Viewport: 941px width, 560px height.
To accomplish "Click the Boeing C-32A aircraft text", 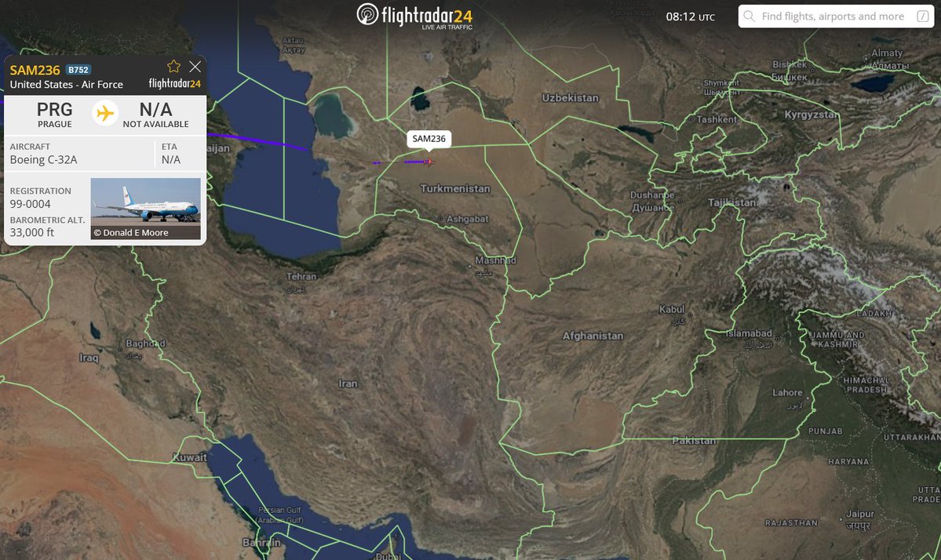I will [43, 159].
